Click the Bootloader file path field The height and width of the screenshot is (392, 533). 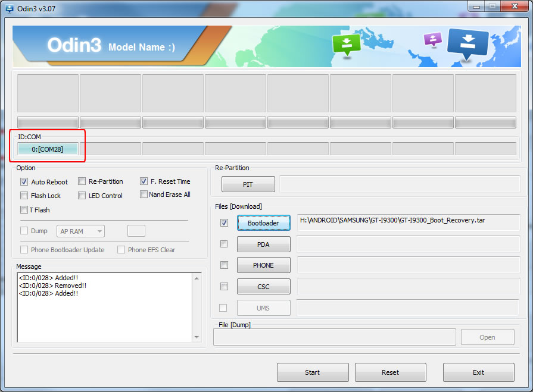coord(409,222)
